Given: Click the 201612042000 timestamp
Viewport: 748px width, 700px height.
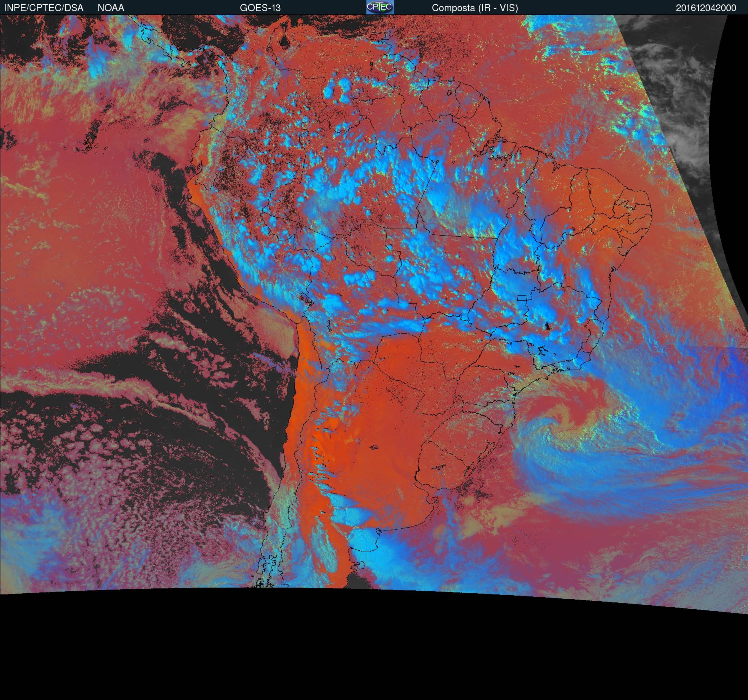Looking at the screenshot, I should tap(706, 8).
